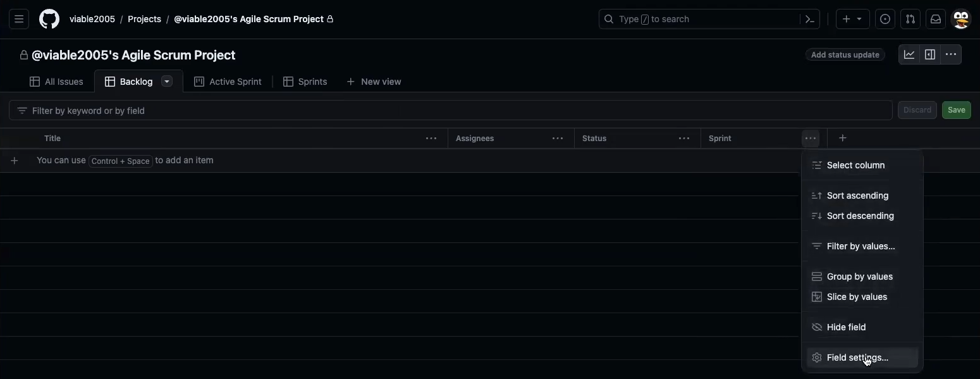Click Add status update button
This screenshot has height=379, width=980.
[845, 55]
